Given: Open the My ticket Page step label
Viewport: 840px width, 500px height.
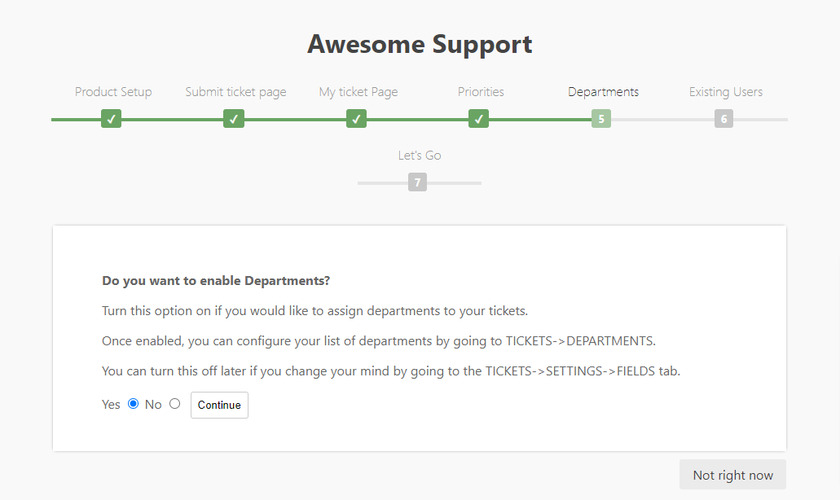Looking at the screenshot, I should [358, 92].
